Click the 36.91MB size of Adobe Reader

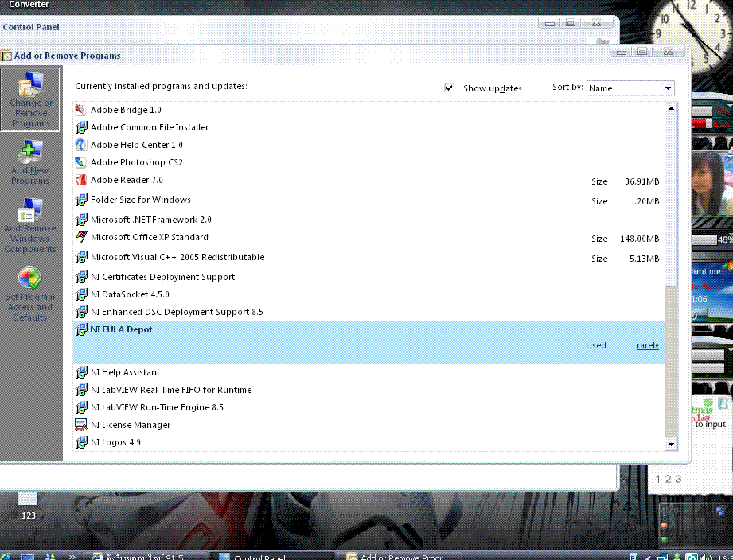click(x=641, y=181)
